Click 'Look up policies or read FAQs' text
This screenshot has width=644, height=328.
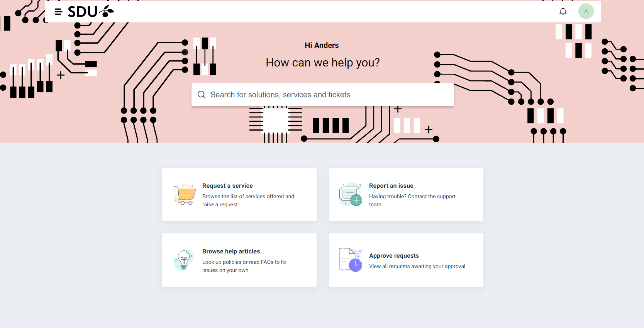(244, 266)
